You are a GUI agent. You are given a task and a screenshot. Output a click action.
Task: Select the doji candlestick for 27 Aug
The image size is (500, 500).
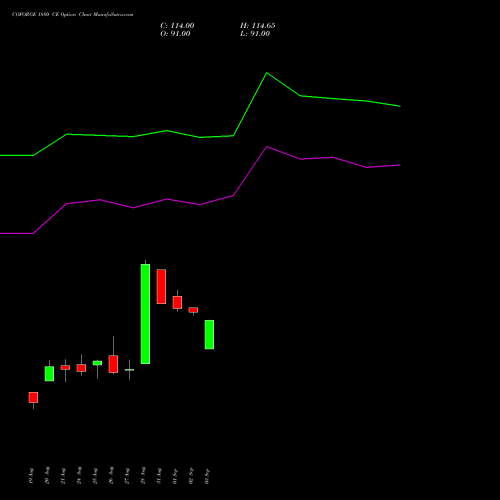point(129,370)
